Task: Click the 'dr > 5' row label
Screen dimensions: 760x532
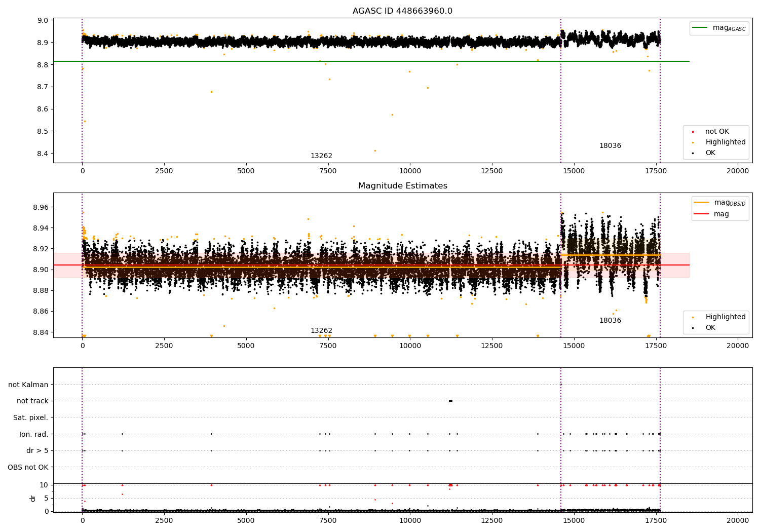Action: point(37,450)
